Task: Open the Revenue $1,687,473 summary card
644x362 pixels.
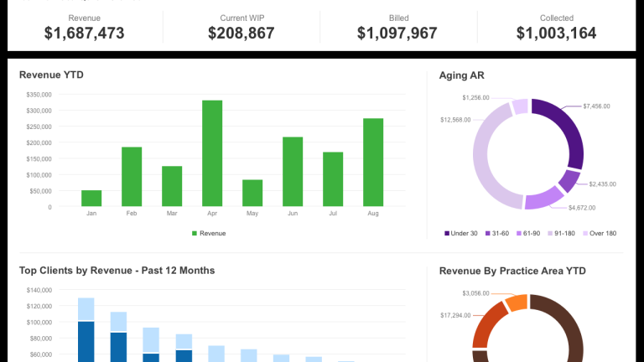Action: [85, 27]
